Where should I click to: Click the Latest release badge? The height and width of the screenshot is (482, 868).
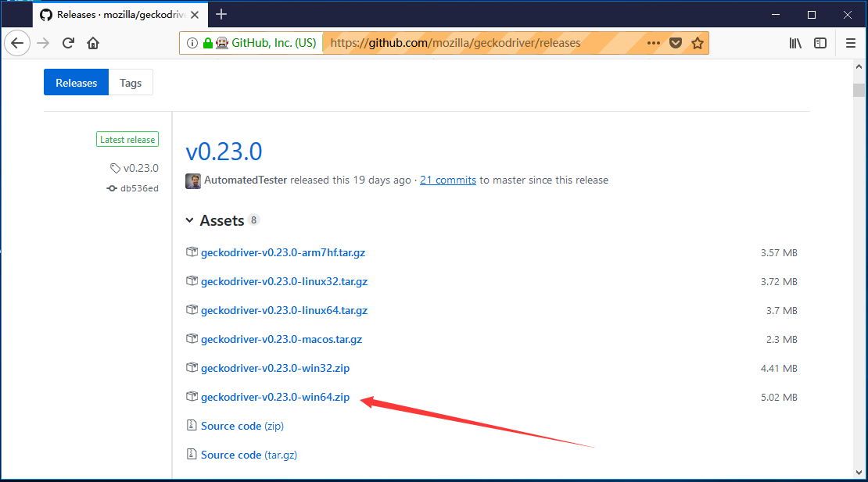pyautogui.click(x=127, y=139)
